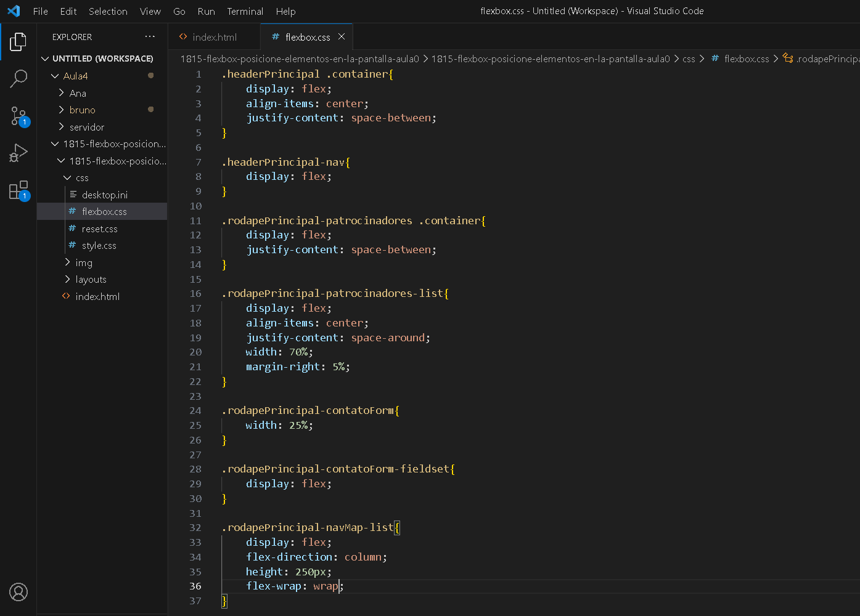Open the Selection menu
This screenshot has height=616, width=860.
[108, 11]
